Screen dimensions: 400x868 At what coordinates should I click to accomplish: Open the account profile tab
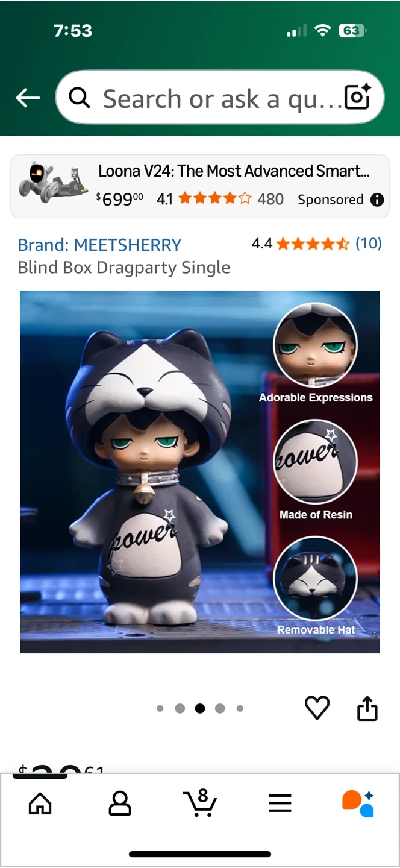pyautogui.click(x=120, y=803)
